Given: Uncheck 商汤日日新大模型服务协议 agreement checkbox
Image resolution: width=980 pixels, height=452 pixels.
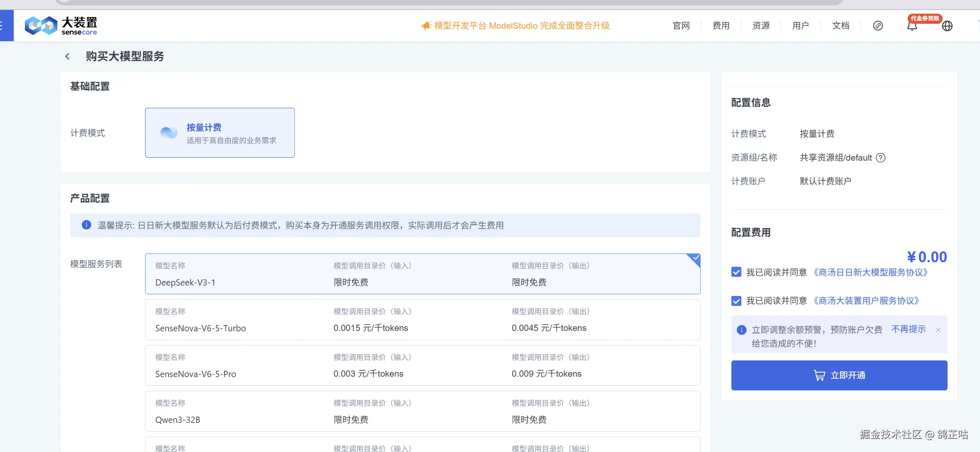Looking at the screenshot, I should [736, 272].
